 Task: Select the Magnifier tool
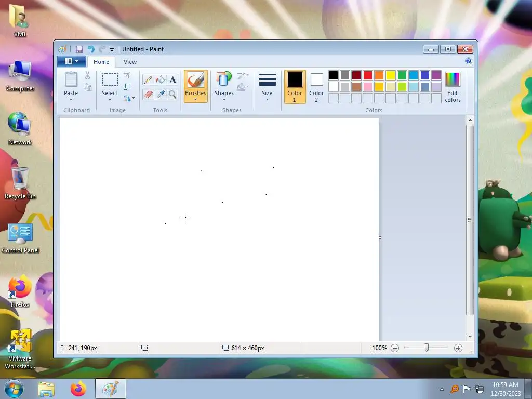point(172,94)
